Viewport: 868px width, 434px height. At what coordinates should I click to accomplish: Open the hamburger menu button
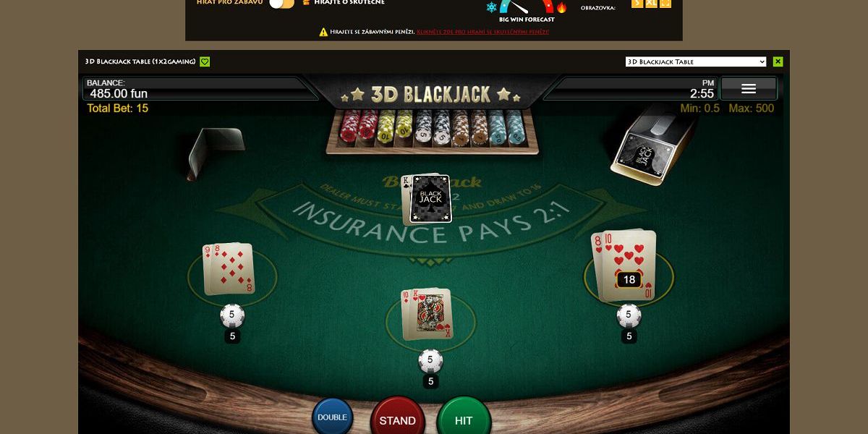pos(749,88)
